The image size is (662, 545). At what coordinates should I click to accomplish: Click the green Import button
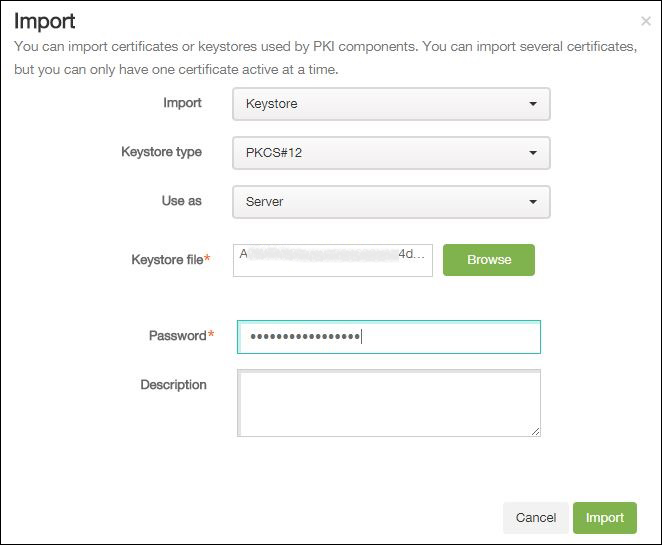coord(605,518)
